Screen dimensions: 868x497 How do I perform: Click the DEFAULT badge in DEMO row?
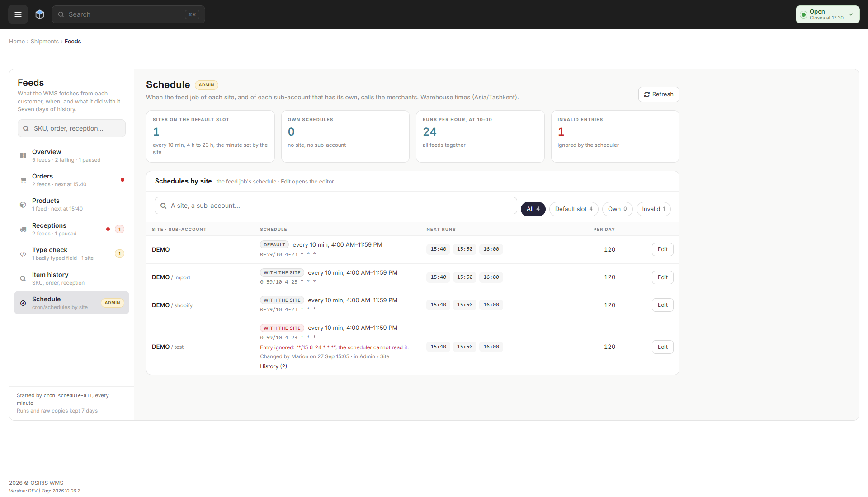(x=274, y=245)
